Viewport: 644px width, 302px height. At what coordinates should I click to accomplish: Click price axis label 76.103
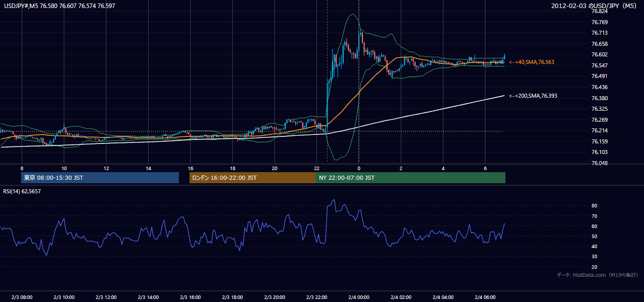(600, 152)
